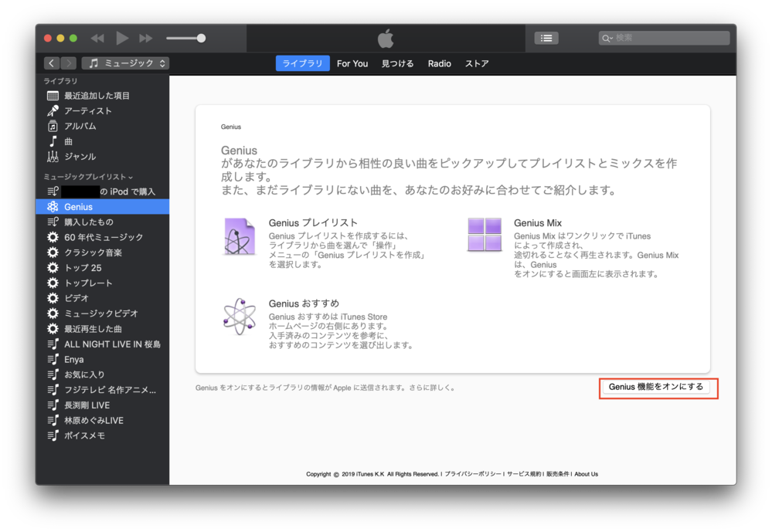This screenshot has width=772, height=532.
Task: Open the 見つける tab
Action: [397, 63]
